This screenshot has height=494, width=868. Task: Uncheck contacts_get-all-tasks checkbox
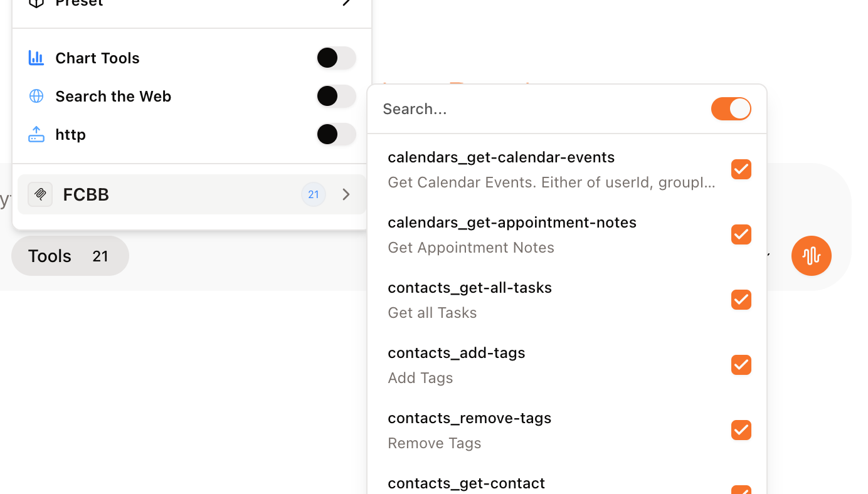tap(741, 300)
